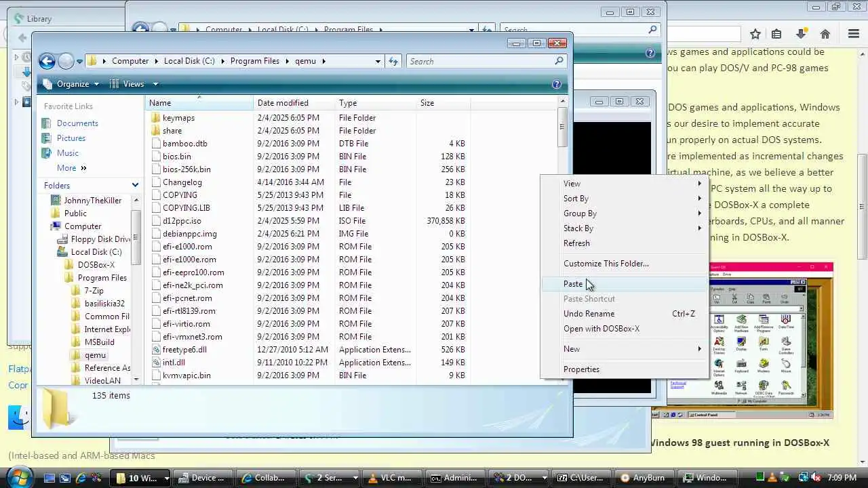Switch to the VLC taskbar button
868x488 pixels.
pyautogui.click(x=392, y=478)
